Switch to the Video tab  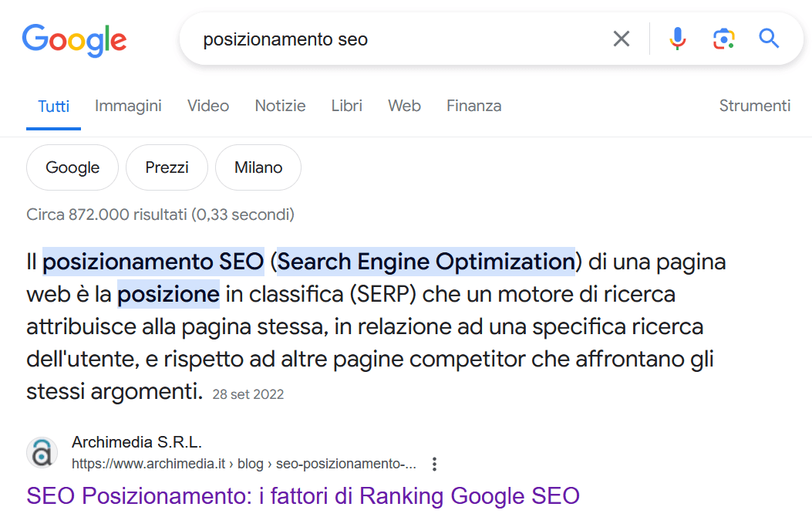[207, 106]
